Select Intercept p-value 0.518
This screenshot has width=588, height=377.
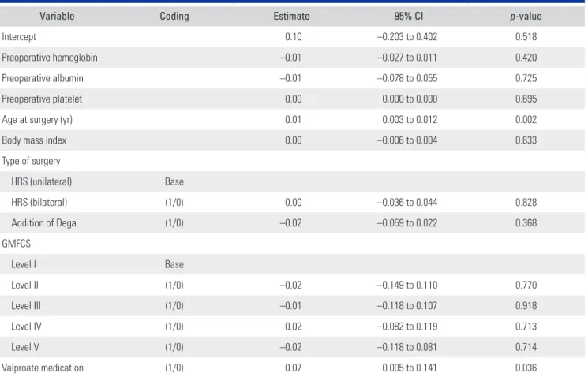[526, 37]
